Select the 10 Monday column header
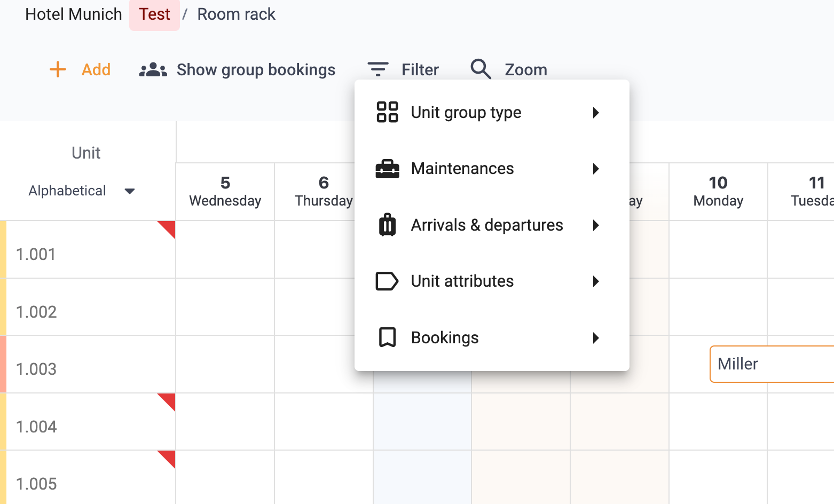The width and height of the screenshot is (834, 504). pos(718,192)
